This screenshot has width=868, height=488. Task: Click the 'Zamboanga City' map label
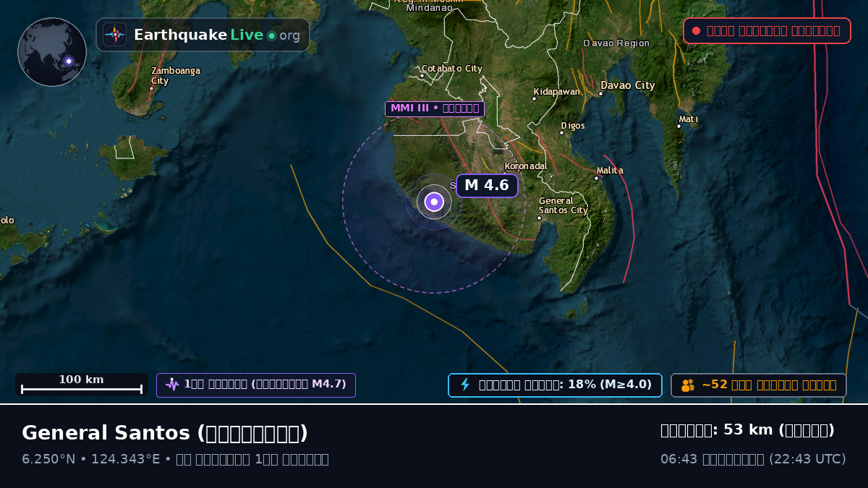(x=176, y=76)
